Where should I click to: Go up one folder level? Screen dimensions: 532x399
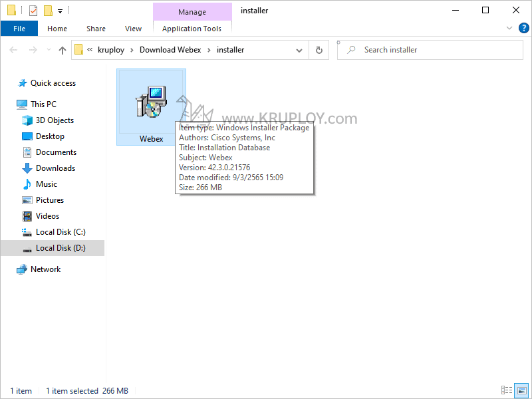point(62,51)
